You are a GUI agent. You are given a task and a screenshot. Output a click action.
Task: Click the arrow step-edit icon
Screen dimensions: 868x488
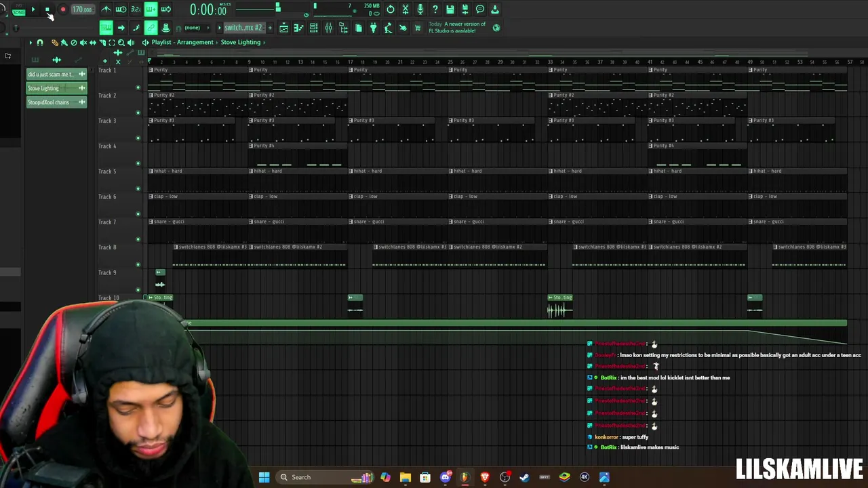(x=121, y=28)
